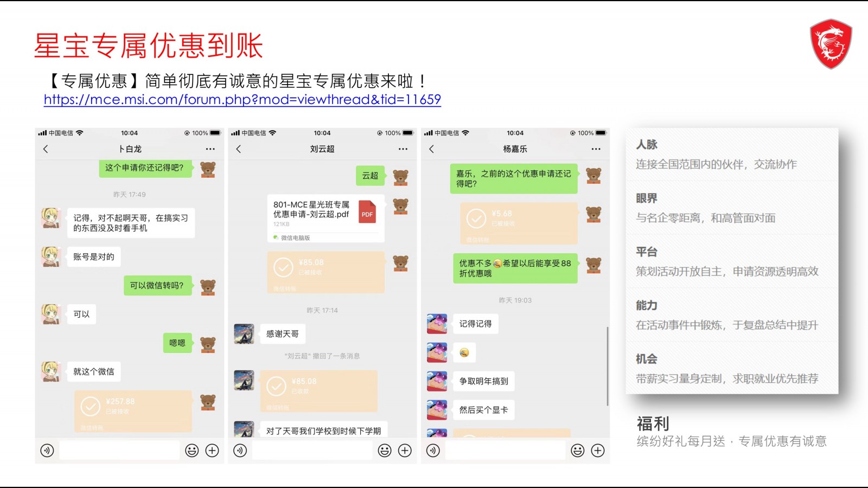The height and width of the screenshot is (488, 868).
Task: Click chat title 卜白龙
Action: click(x=130, y=149)
